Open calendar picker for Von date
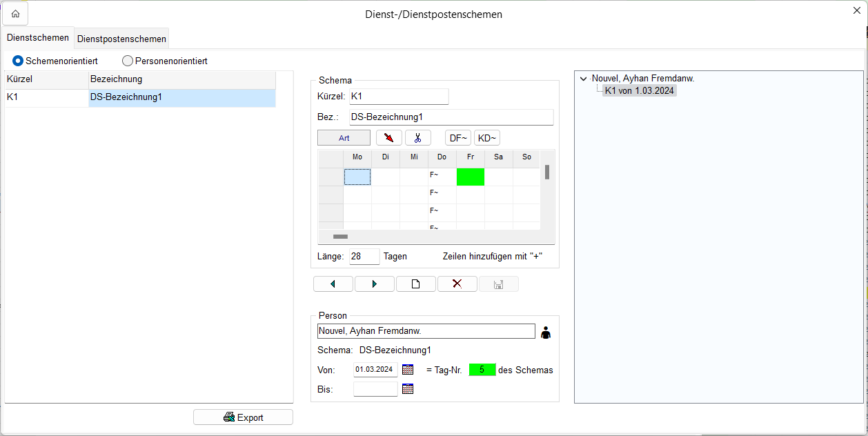The image size is (868, 436). coord(408,370)
